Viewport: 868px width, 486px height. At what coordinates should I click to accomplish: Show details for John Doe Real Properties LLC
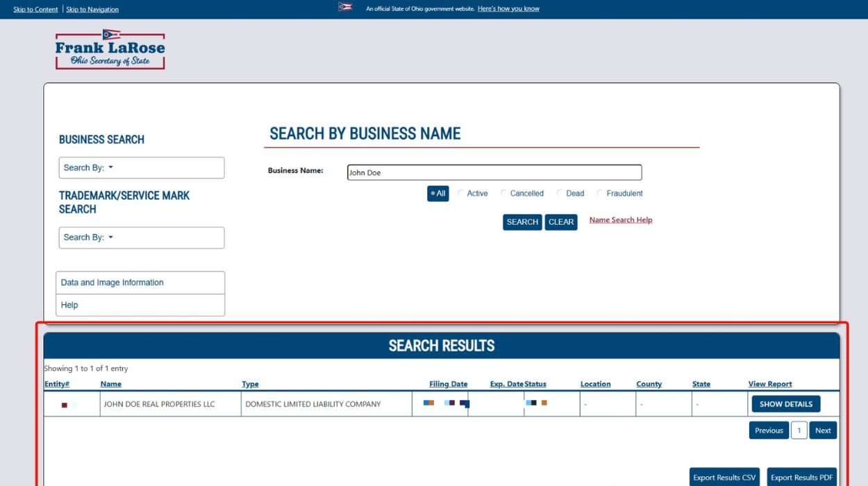coord(785,403)
